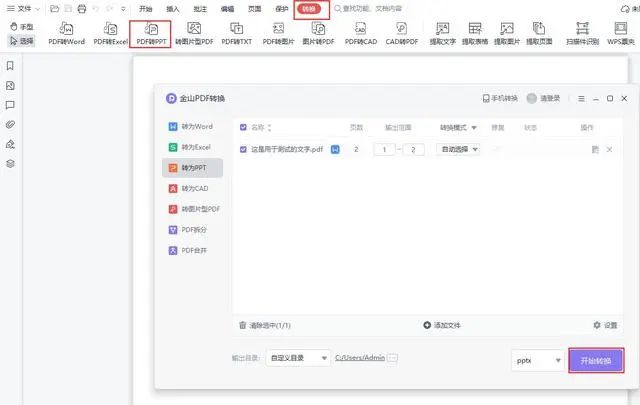The image size is (640, 405).
Task: Switch to the 插入 ribbon tab
Action: 173,9
